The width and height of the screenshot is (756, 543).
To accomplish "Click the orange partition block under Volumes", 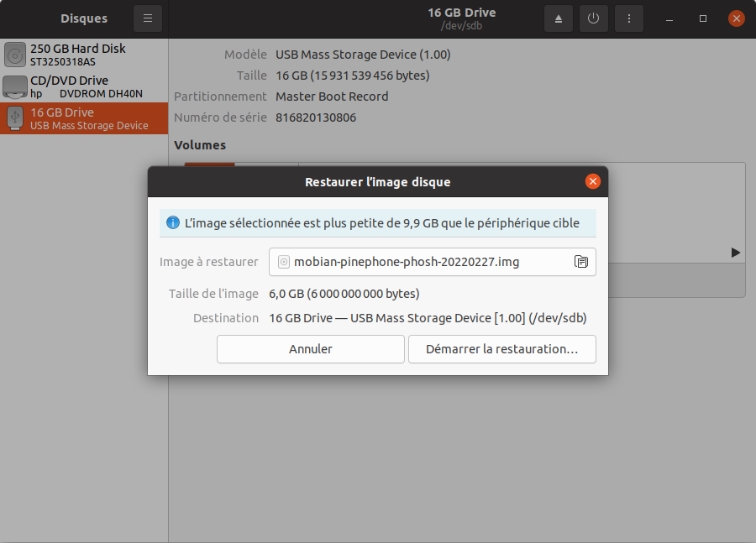I will (209, 164).
